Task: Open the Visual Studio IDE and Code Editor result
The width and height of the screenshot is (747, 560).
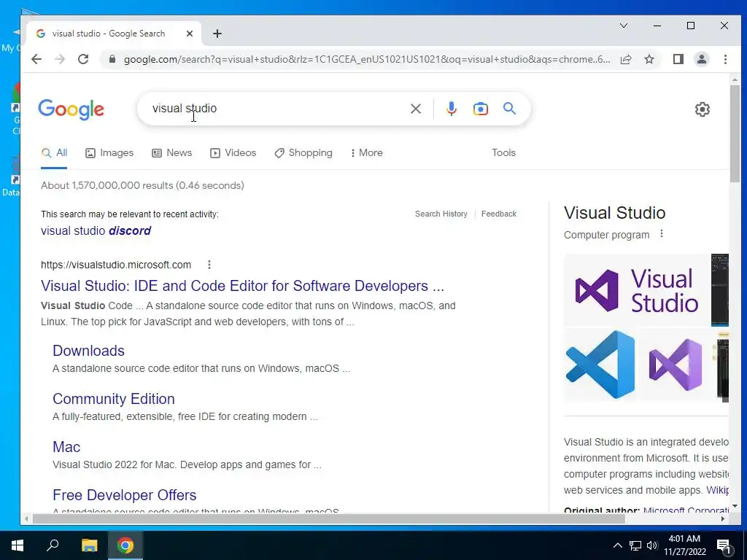Action: coord(242,286)
